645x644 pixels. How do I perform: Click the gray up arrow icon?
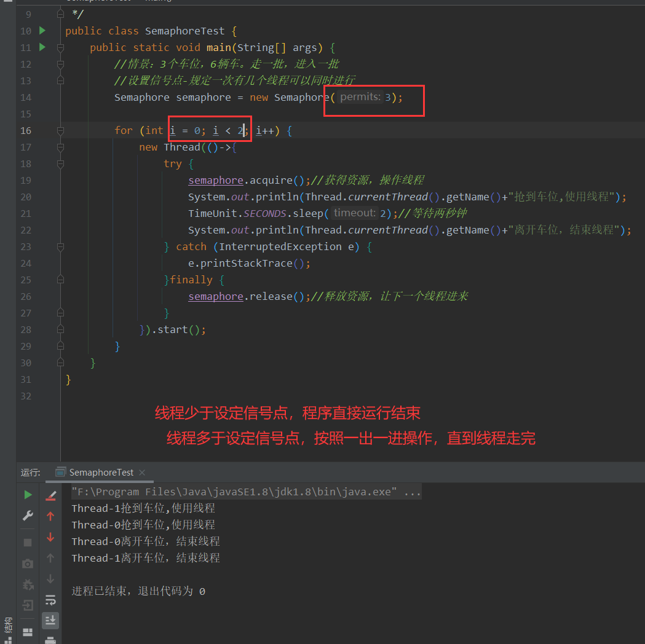50,558
